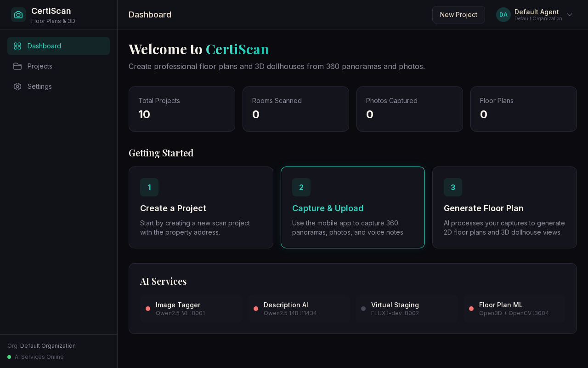Click the Total Projects stat card
The height and width of the screenshot is (368, 588).
click(182, 109)
